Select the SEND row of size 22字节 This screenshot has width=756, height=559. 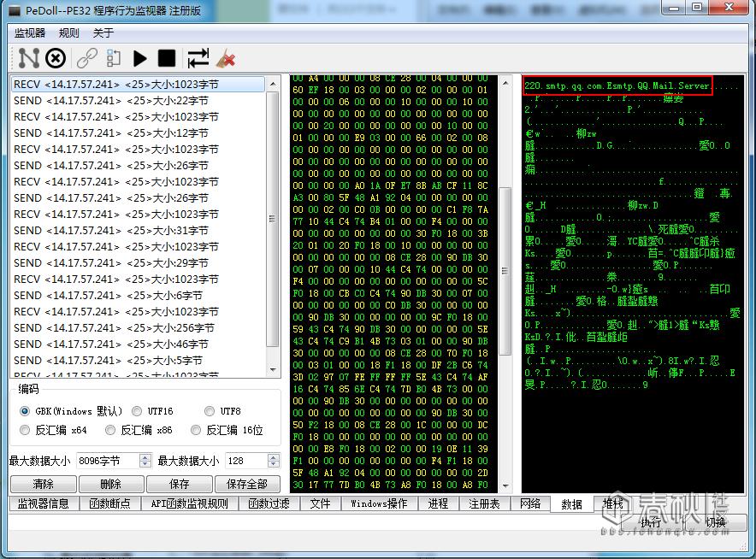[138, 101]
